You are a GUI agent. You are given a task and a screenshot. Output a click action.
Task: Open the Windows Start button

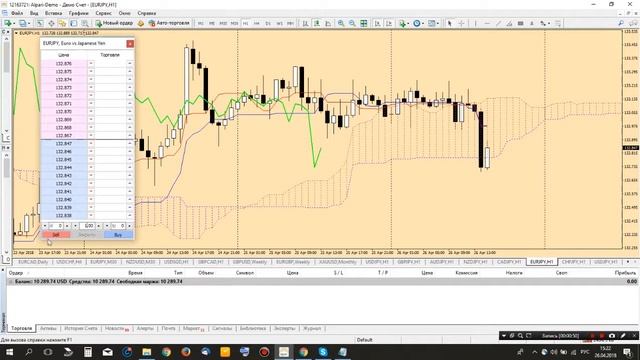click(x=9, y=352)
